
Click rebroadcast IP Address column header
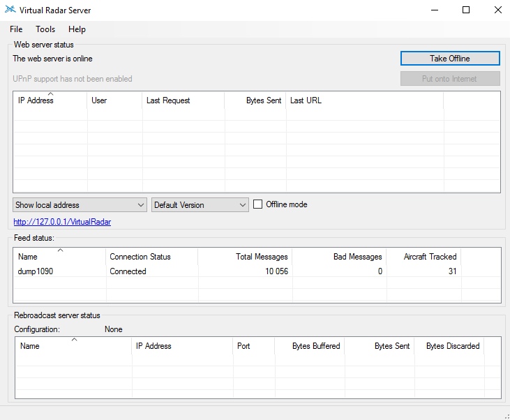pyautogui.click(x=183, y=346)
